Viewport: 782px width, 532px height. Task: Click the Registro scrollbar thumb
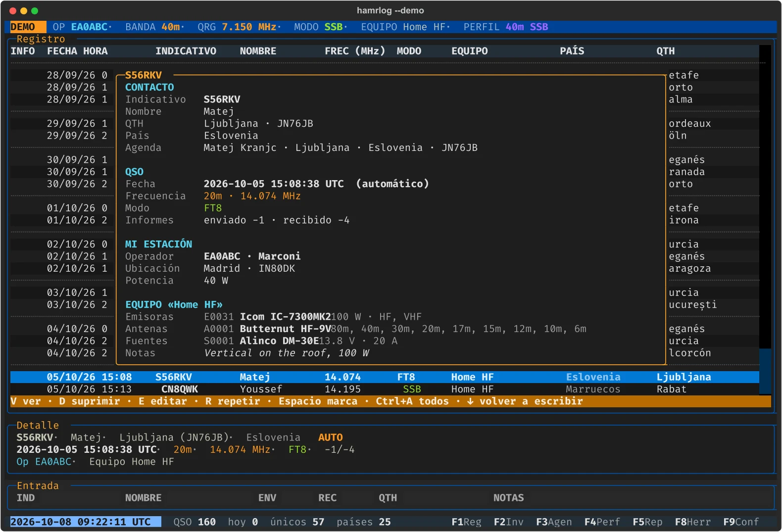pyautogui.click(x=765, y=371)
